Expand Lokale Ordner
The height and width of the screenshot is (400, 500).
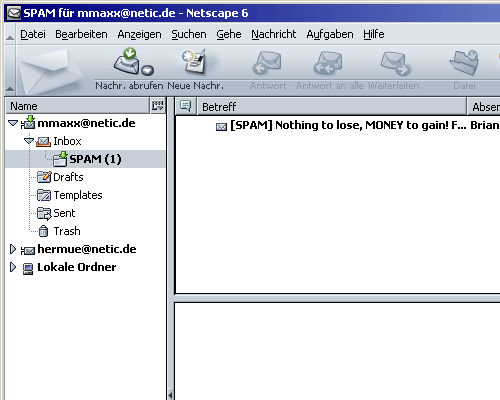pos(13,267)
